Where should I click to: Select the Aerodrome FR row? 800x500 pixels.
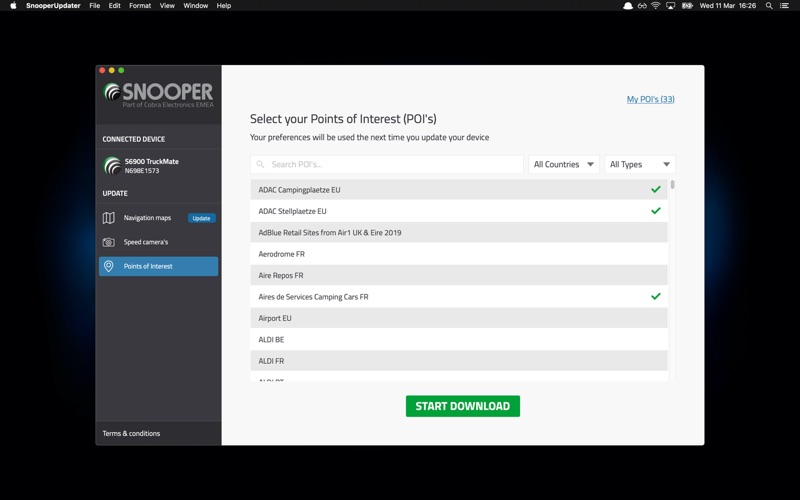click(x=459, y=254)
